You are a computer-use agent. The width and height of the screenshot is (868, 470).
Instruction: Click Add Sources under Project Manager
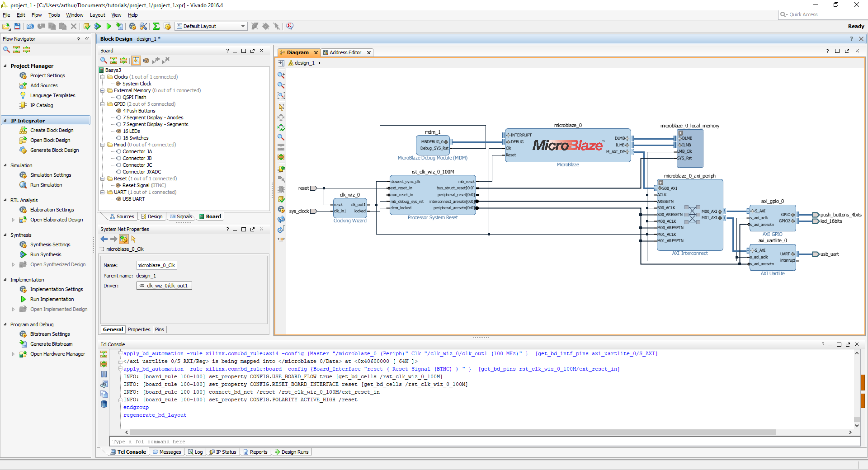44,85
